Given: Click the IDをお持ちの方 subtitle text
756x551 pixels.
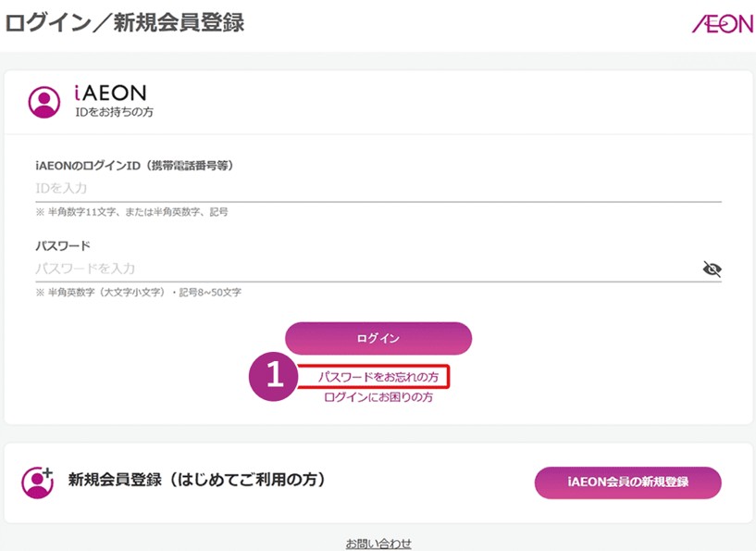Looking at the screenshot, I should click(x=114, y=112).
